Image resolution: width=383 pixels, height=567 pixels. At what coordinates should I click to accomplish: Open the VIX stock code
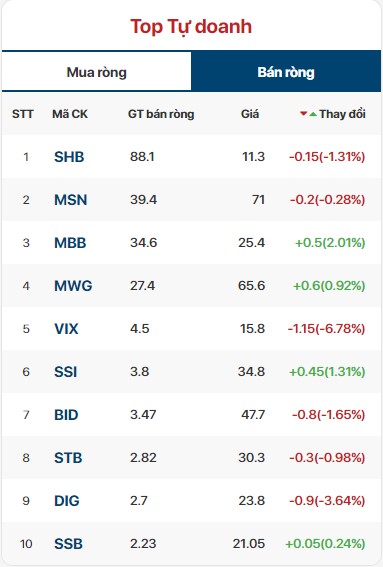click(x=66, y=329)
